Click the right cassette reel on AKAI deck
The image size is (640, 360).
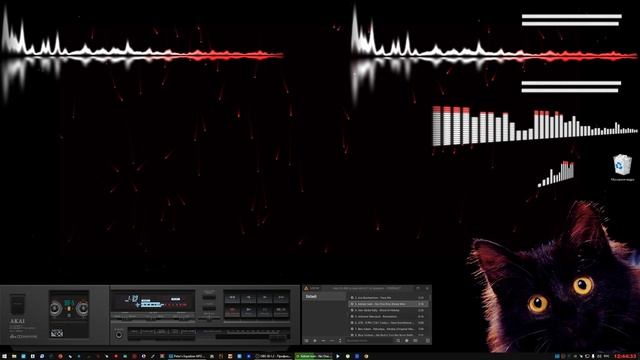pos(82,308)
